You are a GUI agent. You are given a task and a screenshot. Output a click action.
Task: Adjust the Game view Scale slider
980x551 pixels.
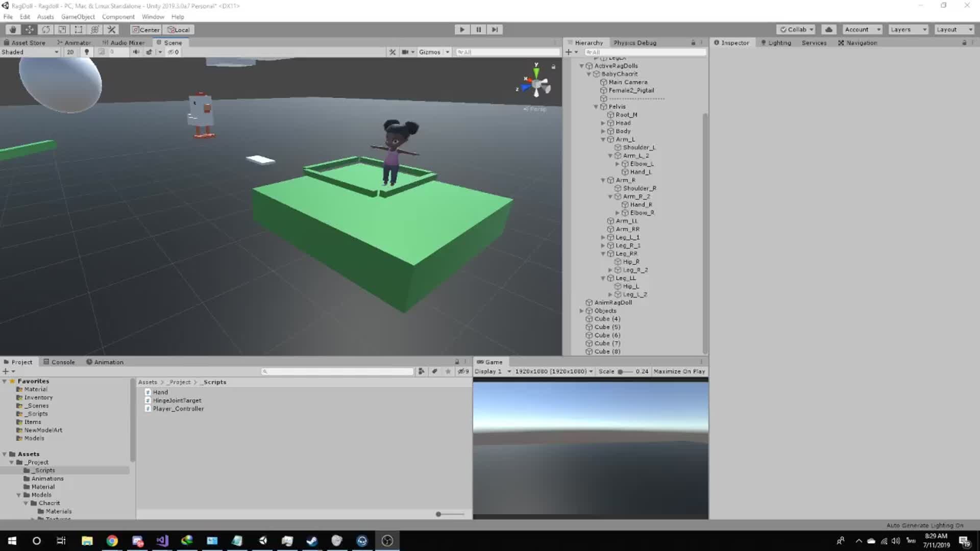tap(621, 372)
